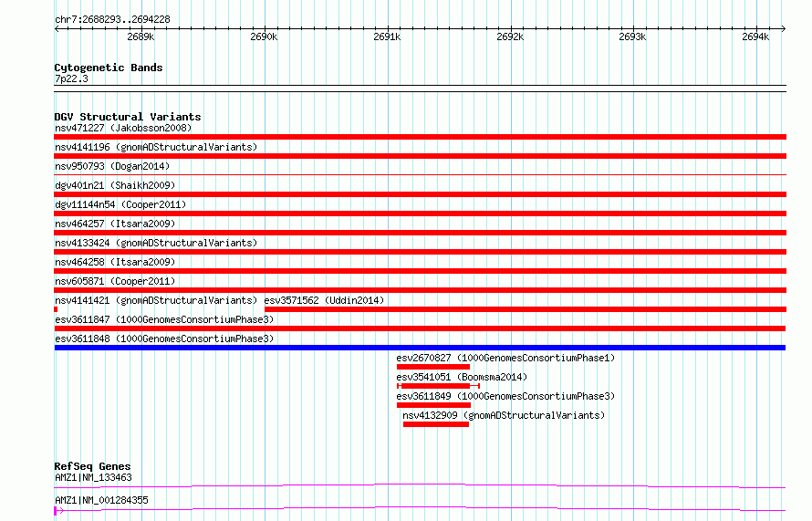This screenshot has width=812, height=521.
Task: Click the esv3611849 (1000GenomesConsortiumPhase3) label
Action: pyautogui.click(x=505, y=396)
